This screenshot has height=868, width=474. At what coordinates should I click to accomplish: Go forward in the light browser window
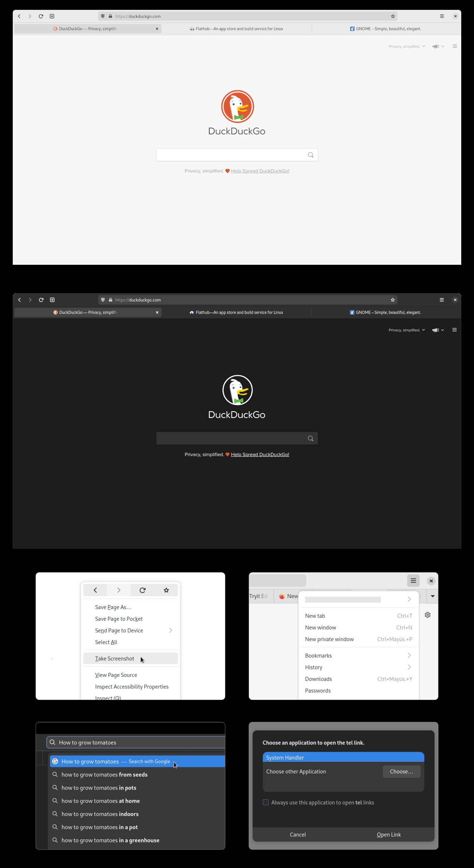(30, 16)
